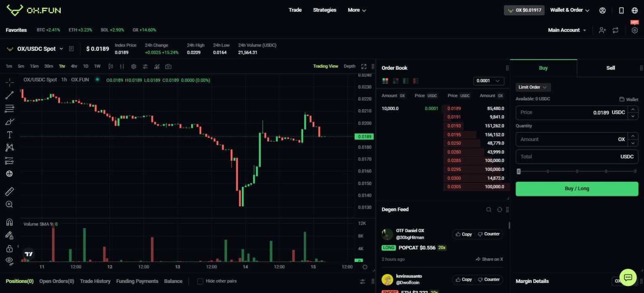Click the Buy / Long button
This screenshot has width=644, height=293.
tap(576, 188)
